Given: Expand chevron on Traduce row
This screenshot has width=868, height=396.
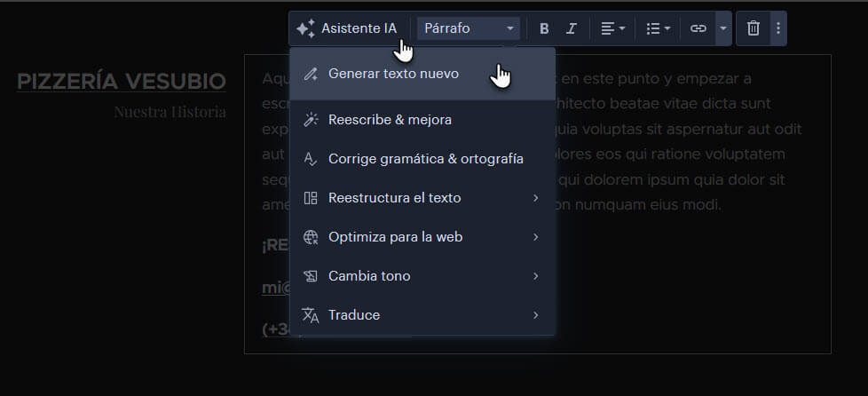Looking at the screenshot, I should [x=535, y=315].
